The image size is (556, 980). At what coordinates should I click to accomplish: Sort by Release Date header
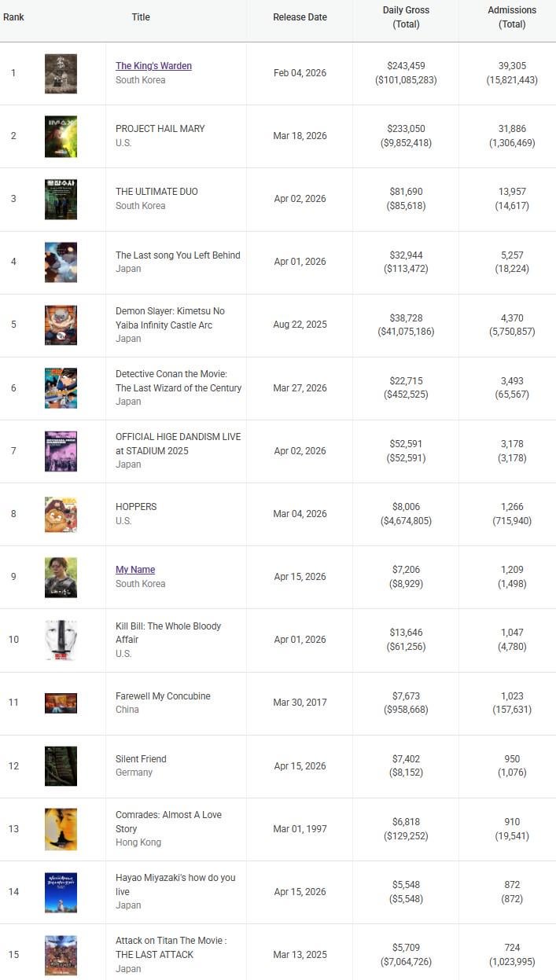tap(300, 17)
